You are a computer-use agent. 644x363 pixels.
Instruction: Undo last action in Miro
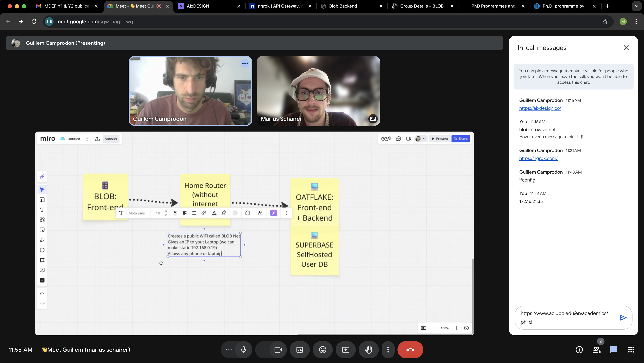click(42, 293)
